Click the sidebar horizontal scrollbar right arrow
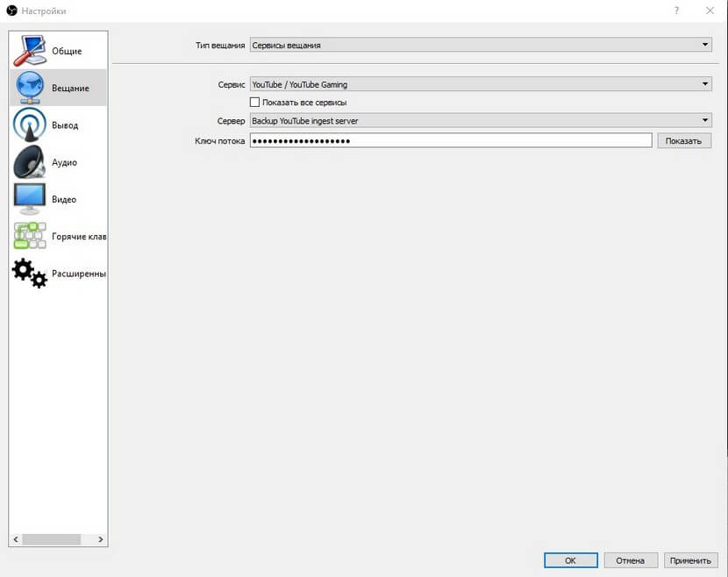 click(x=100, y=539)
